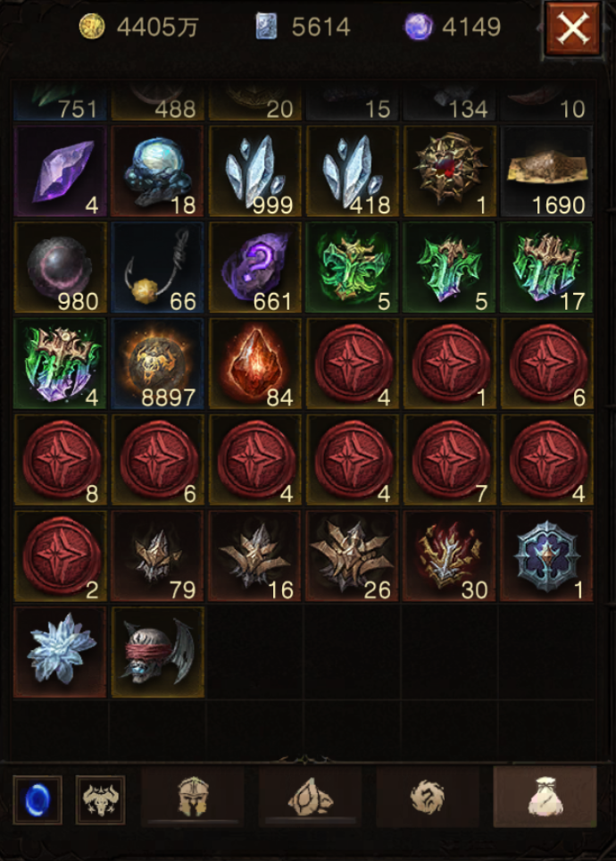616x861 pixels.
Task: Close the inventory with the X button
Action: coord(572,29)
